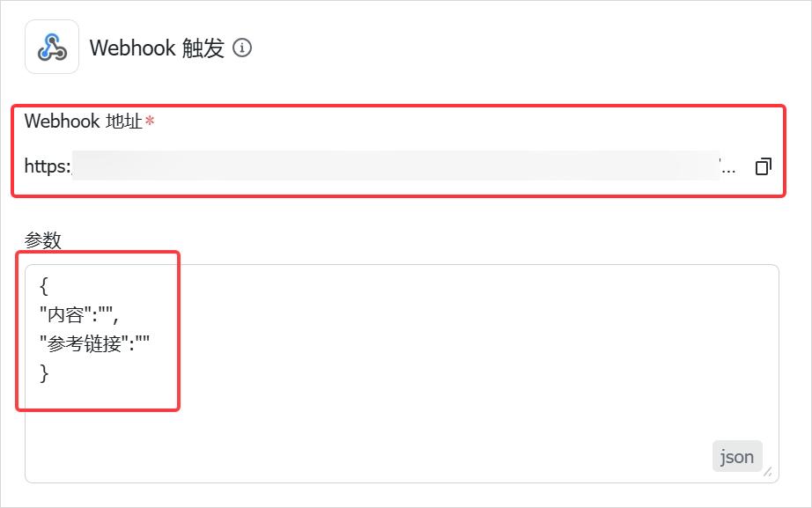
Task: Click the "参数" section label
Action: tap(43, 240)
